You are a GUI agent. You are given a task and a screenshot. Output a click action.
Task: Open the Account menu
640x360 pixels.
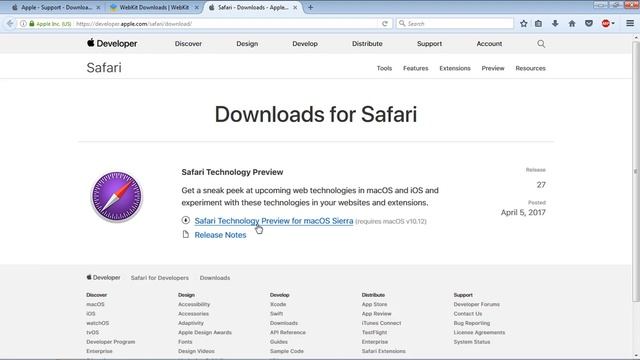[x=489, y=44]
